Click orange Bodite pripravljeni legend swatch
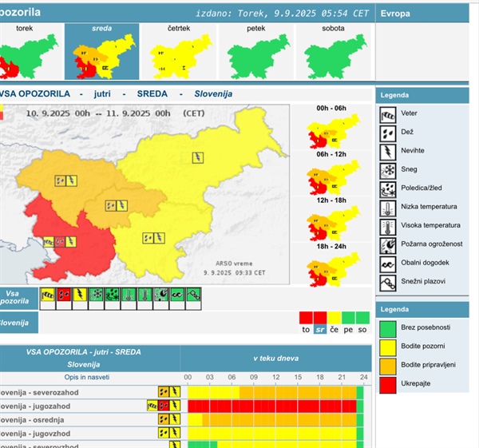Screen dimensions: 479x448 pyautogui.click(x=388, y=367)
